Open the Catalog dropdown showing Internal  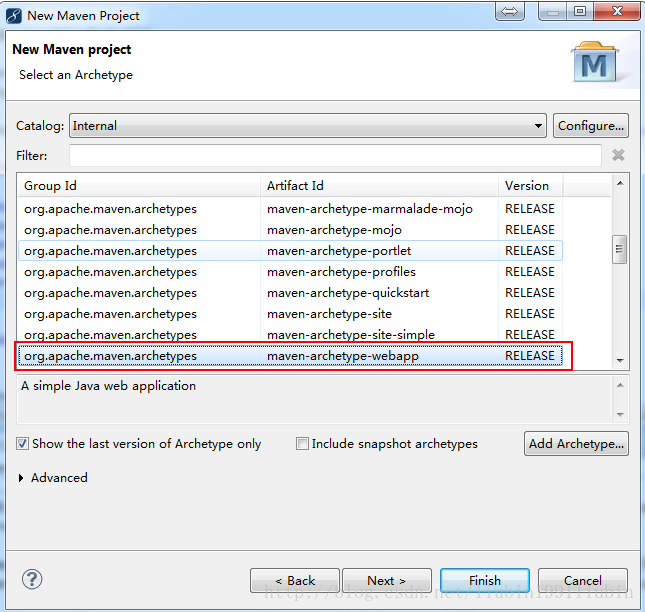(308, 125)
